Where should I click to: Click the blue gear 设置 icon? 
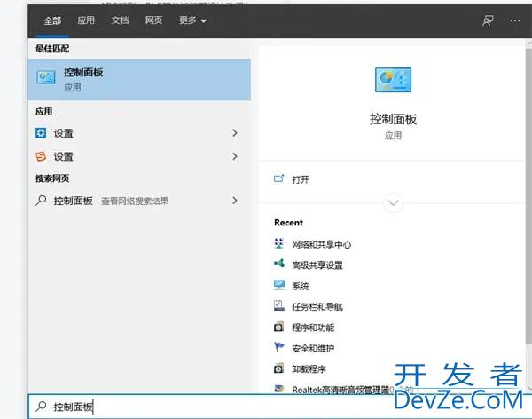click(x=41, y=133)
